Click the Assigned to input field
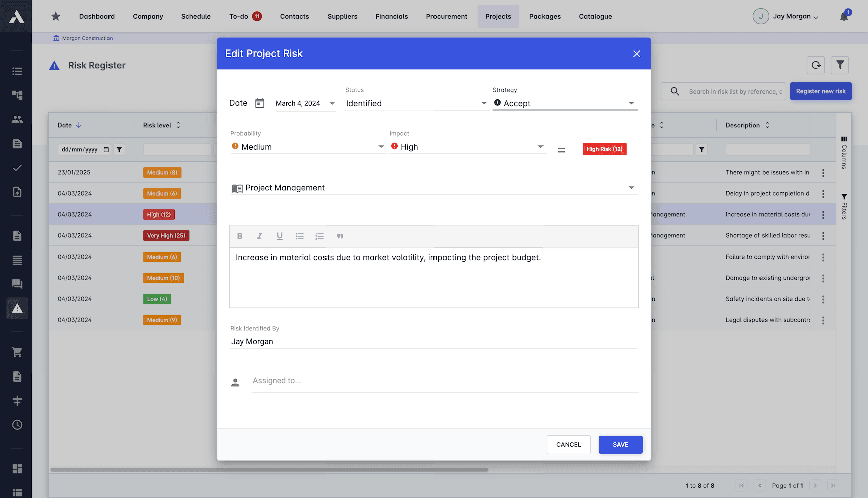 pyautogui.click(x=445, y=380)
